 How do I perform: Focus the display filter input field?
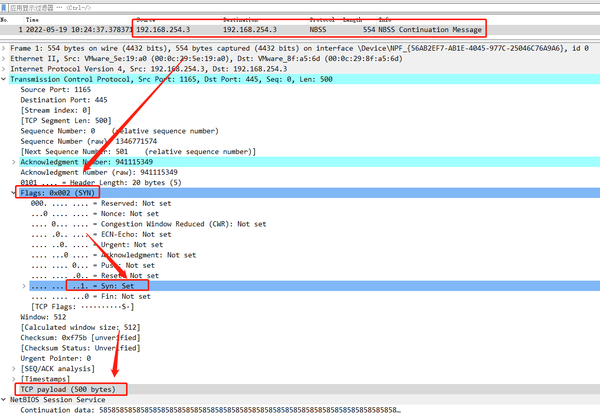[x=303, y=8]
